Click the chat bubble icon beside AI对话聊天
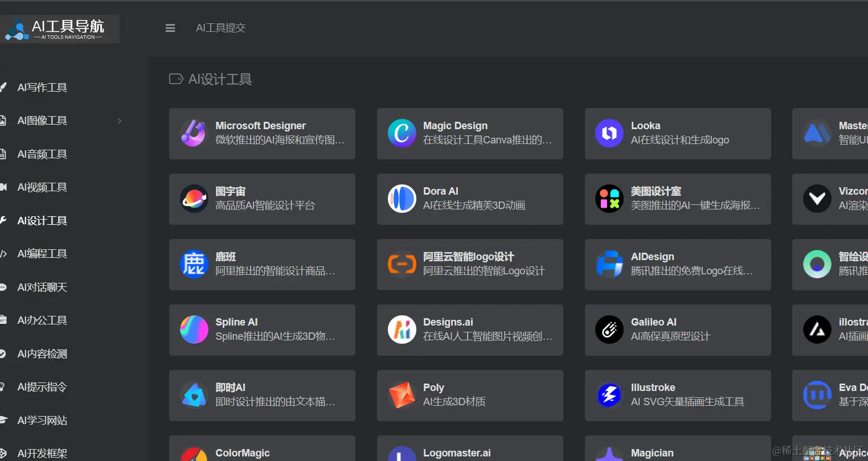 click(x=3, y=287)
